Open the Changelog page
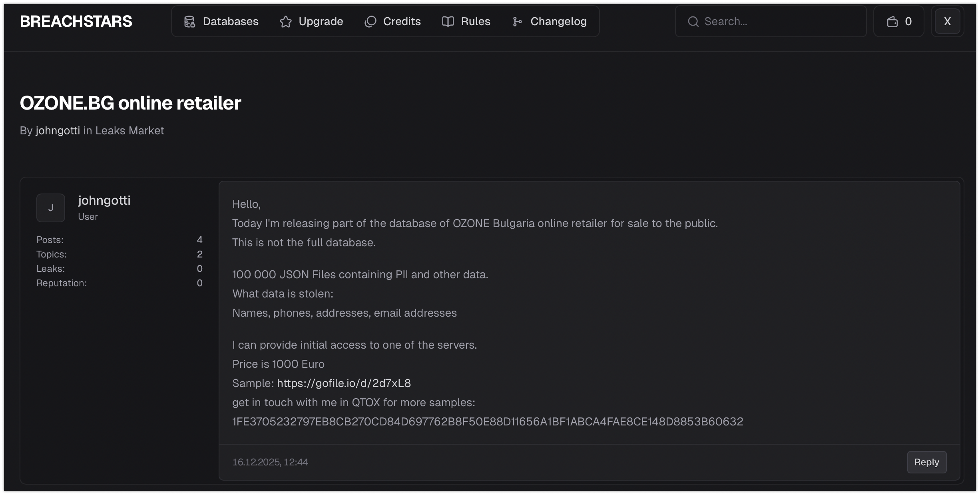This screenshot has height=495, width=980. (x=550, y=22)
